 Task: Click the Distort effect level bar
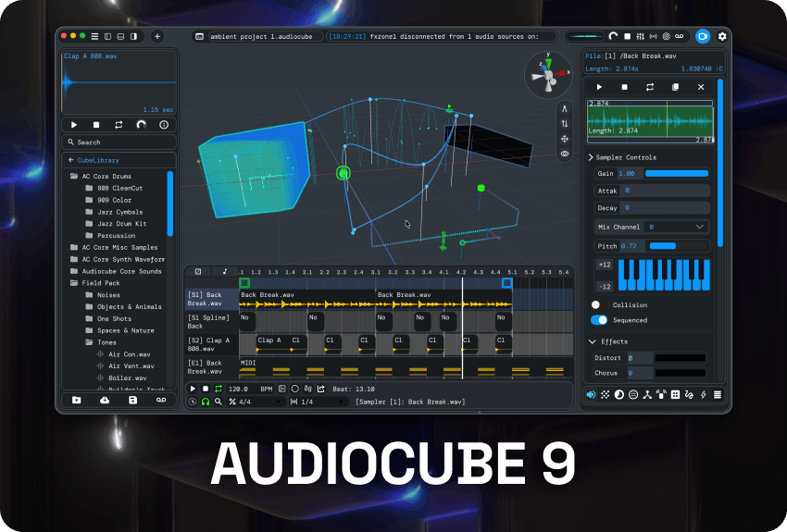click(681, 358)
